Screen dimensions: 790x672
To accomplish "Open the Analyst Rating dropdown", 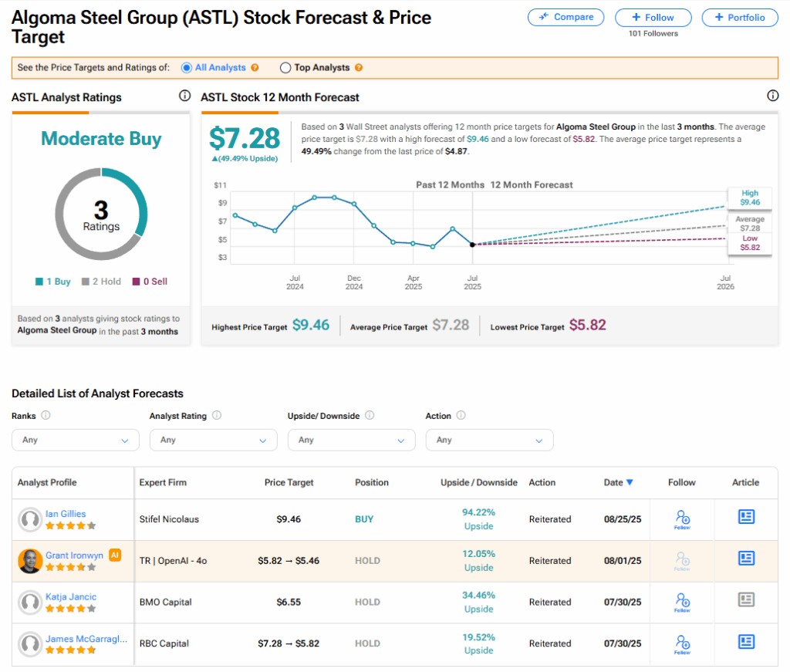I will pyautogui.click(x=213, y=440).
